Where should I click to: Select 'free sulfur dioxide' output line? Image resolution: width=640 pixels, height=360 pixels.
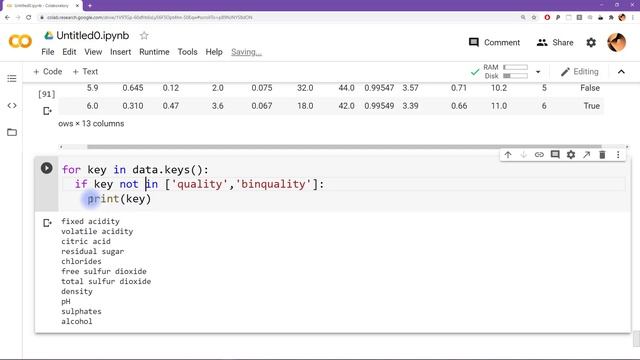[x=104, y=271]
